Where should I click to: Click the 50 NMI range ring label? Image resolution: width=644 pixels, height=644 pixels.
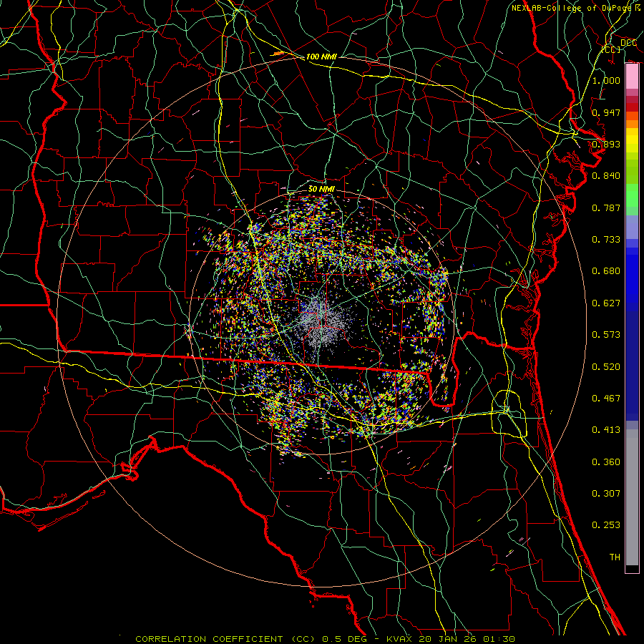pyautogui.click(x=321, y=189)
